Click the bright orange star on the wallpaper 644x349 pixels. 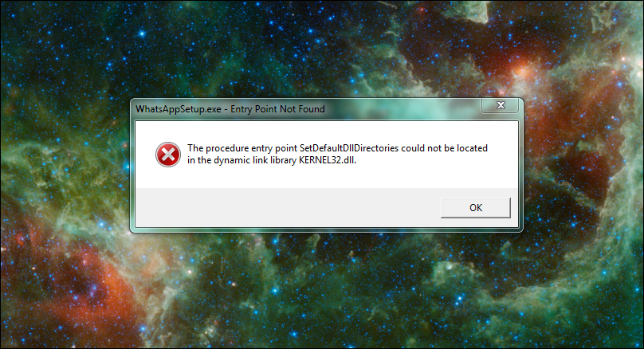click(522, 70)
